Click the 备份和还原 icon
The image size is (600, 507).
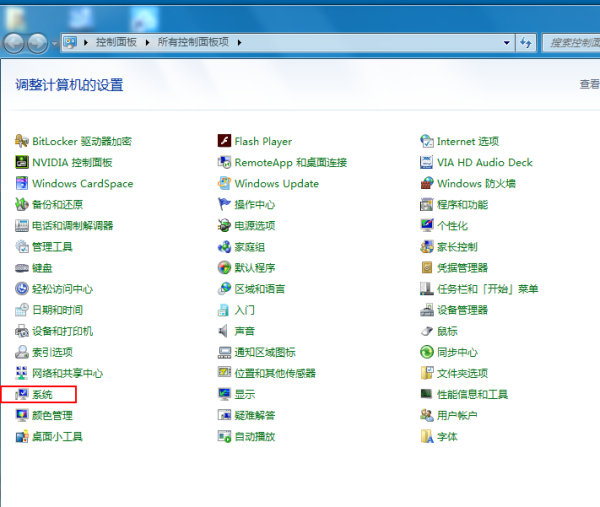tap(21, 204)
